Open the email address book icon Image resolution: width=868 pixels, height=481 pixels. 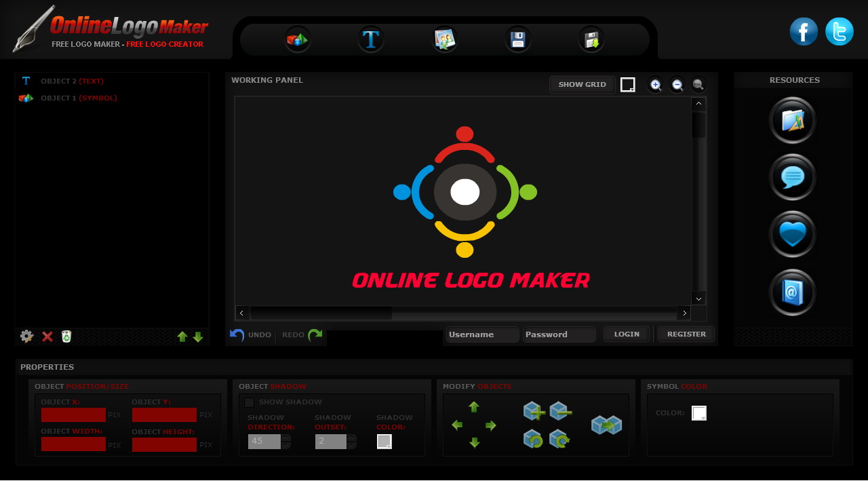click(x=793, y=292)
